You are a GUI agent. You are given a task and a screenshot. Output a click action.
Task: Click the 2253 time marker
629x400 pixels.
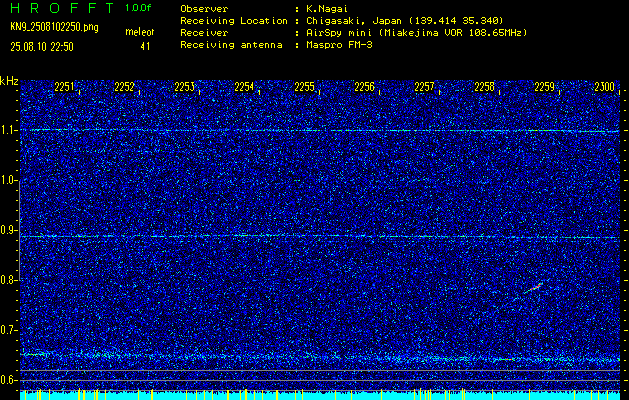[185, 87]
